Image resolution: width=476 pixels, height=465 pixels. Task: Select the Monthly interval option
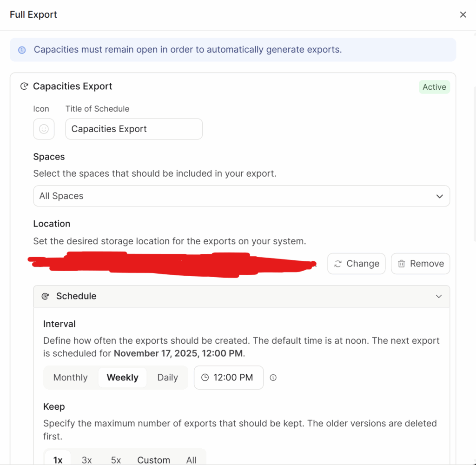pos(71,378)
